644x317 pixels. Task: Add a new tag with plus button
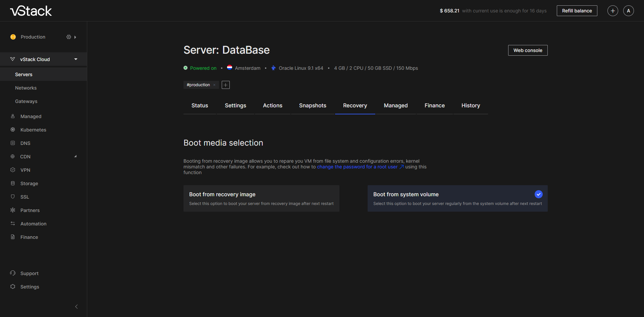(226, 85)
